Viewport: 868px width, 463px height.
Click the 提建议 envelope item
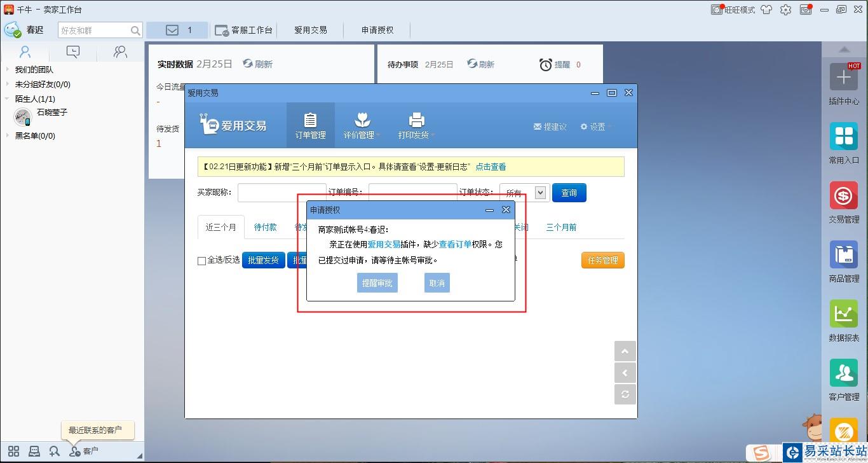[550, 127]
